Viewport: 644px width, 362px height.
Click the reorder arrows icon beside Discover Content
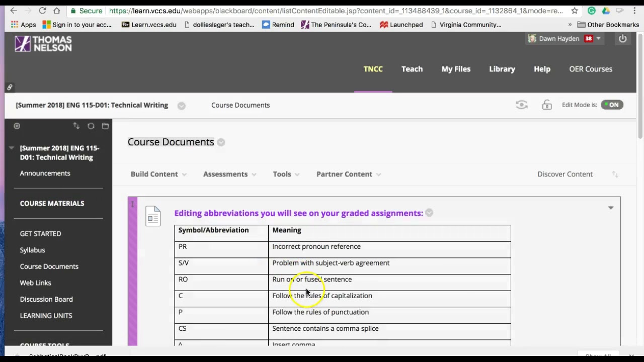coord(615,174)
